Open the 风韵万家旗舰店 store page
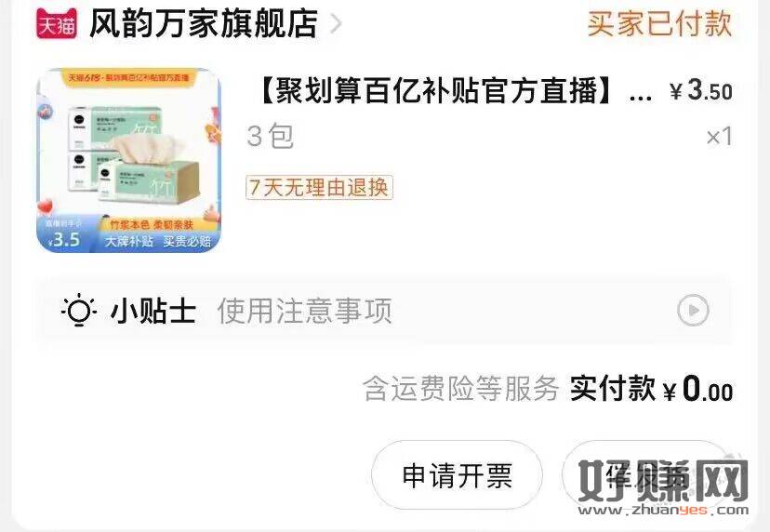 (204, 23)
